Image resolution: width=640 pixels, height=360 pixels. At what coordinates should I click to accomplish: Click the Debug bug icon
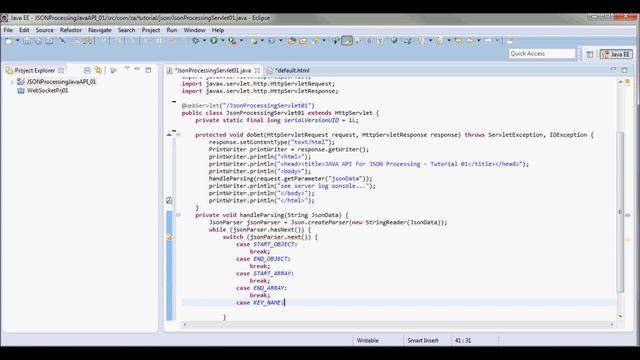[196, 41]
